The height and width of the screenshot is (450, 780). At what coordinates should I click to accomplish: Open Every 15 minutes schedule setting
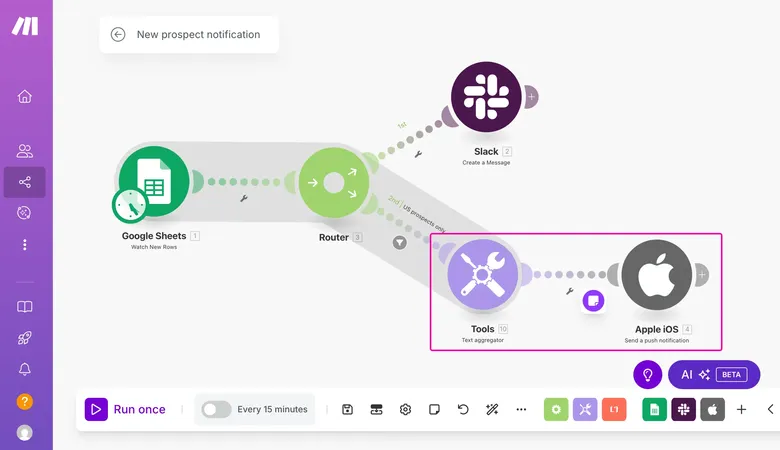tap(272, 409)
